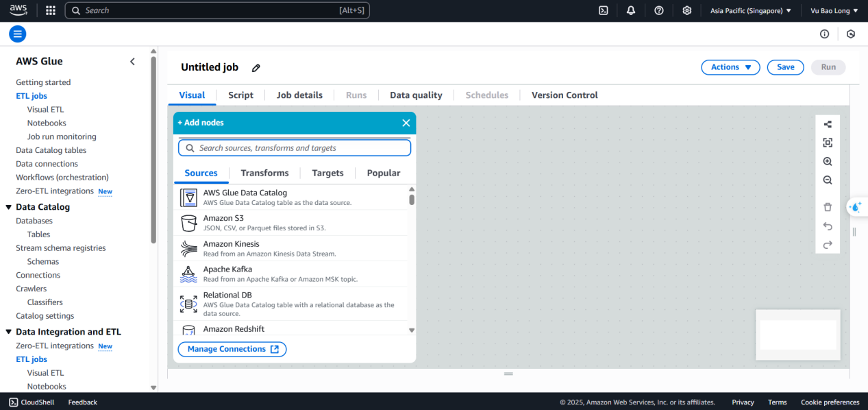Open CloudShell from the top navigation bar icon

click(604, 10)
